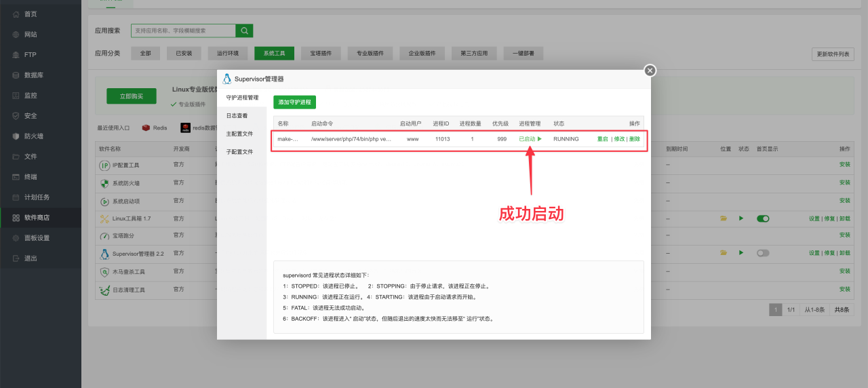
Task: Click 退出 logout in sidebar
Action: point(31,258)
